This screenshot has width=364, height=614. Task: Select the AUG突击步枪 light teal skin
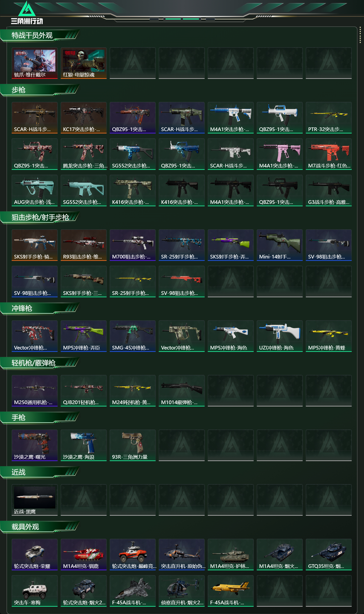click(x=35, y=190)
